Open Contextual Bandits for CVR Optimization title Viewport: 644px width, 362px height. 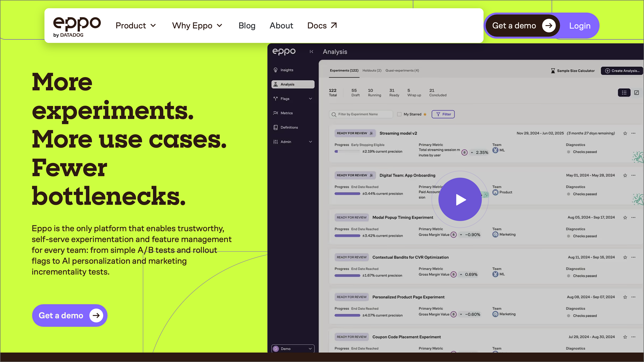coord(410,257)
